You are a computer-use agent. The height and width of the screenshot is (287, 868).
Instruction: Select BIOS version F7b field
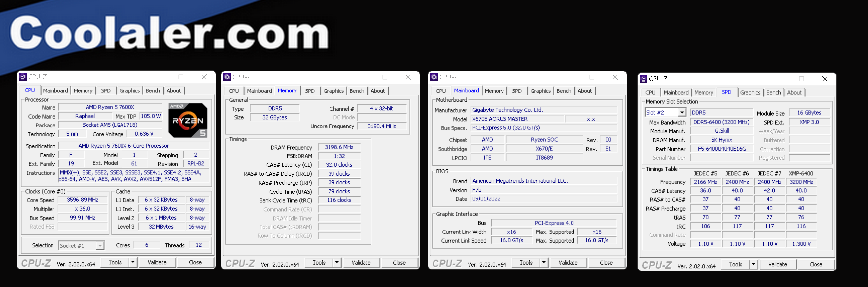544,190
